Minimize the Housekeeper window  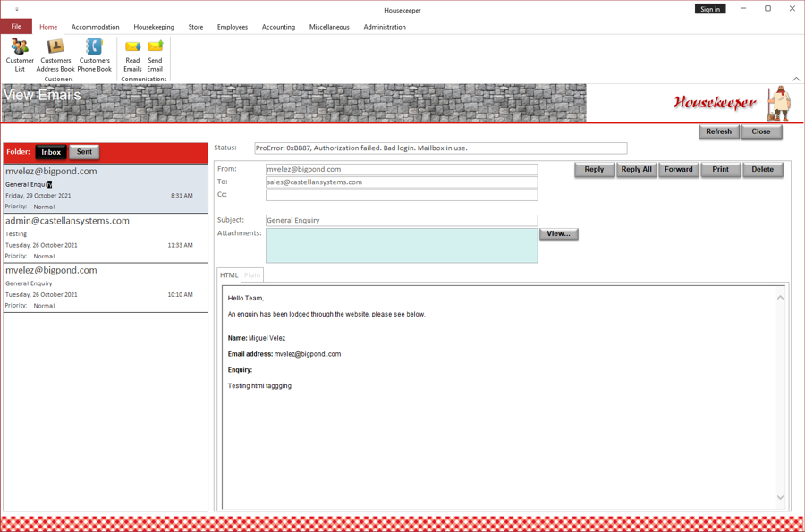[x=743, y=9]
